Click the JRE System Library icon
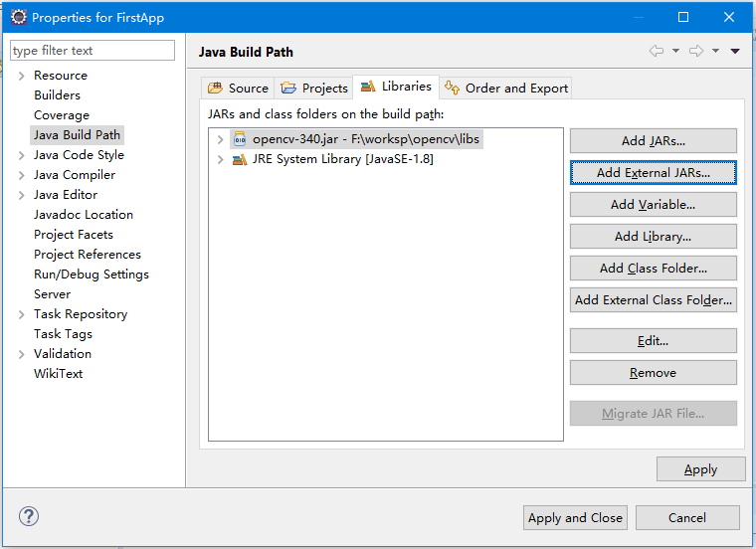Viewport: 756px width, 549px height. pyautogui.click(x=240, y=159)
